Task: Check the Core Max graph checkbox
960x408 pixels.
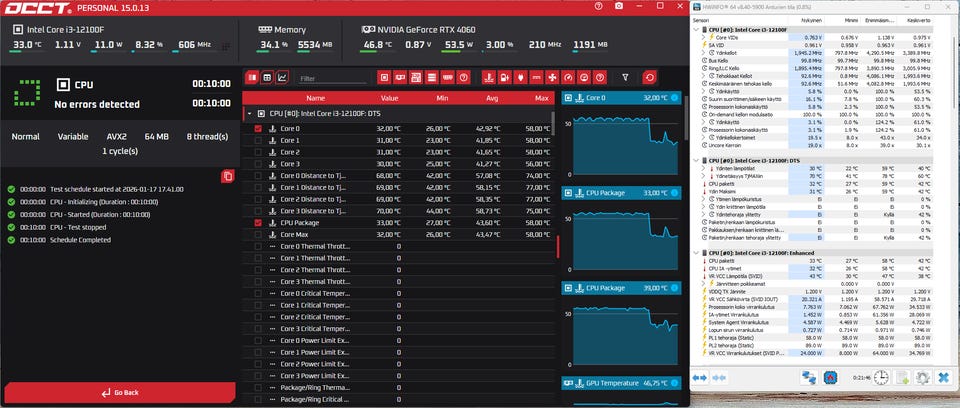Action: coord(258,235)
